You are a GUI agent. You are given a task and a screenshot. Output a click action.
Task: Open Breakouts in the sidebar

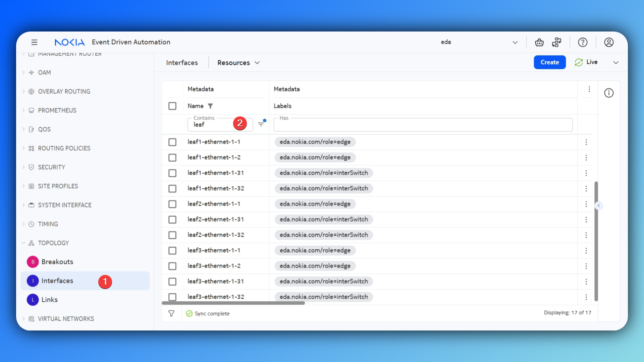(57, 262)
